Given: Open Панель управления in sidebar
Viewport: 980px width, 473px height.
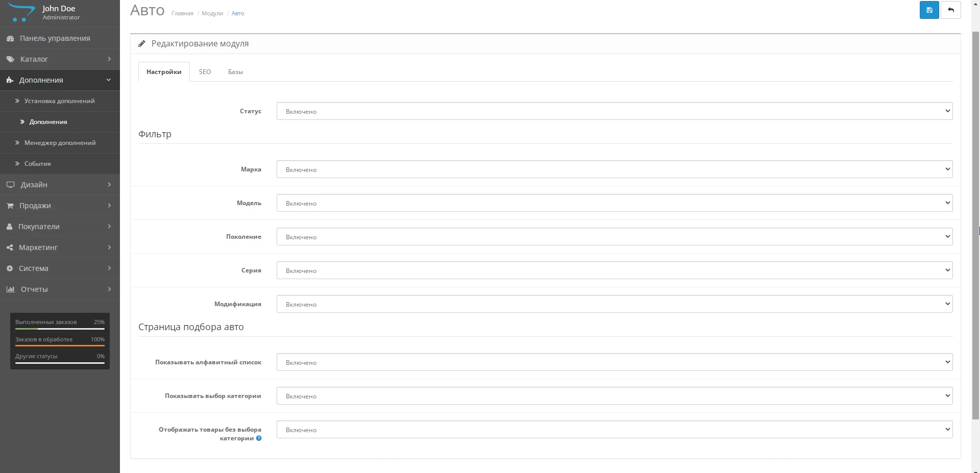Looking at the screenshot, I should coord(60,38).
